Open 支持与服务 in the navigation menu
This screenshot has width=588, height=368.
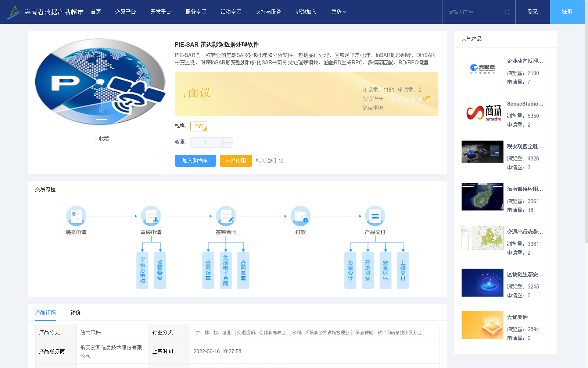[x=268, y=11]
